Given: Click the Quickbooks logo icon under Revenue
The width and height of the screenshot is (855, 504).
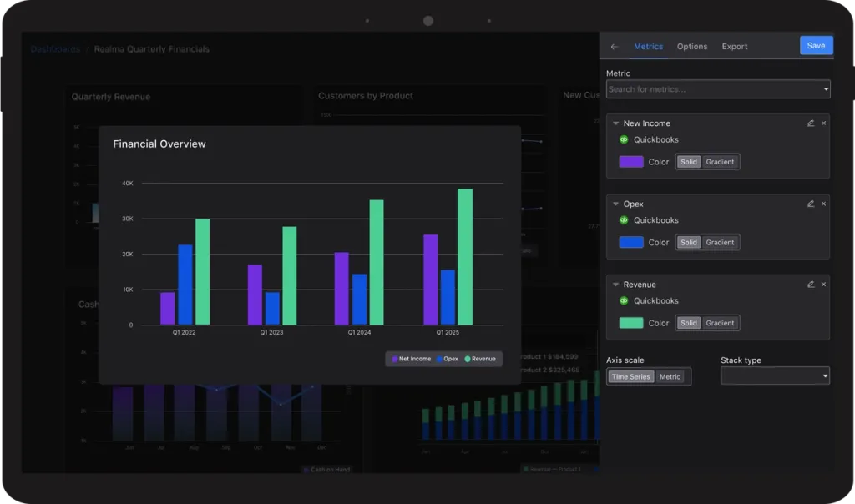Looking at the screenshot, I should [x=624, y=300].
